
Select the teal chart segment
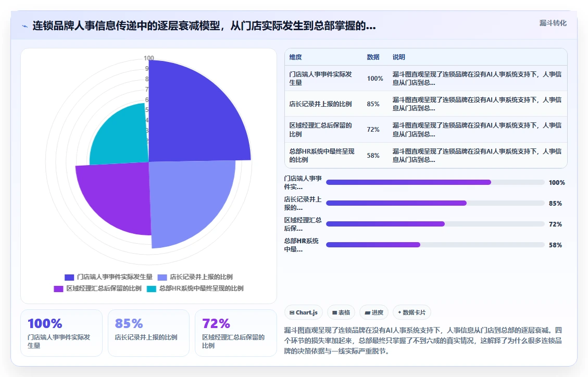click(x=122, y=137)
